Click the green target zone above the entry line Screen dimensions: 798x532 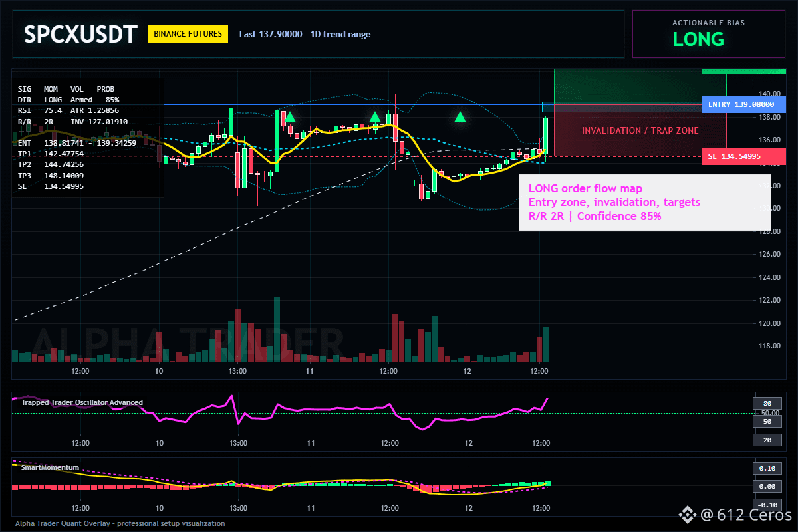point(628,87)
